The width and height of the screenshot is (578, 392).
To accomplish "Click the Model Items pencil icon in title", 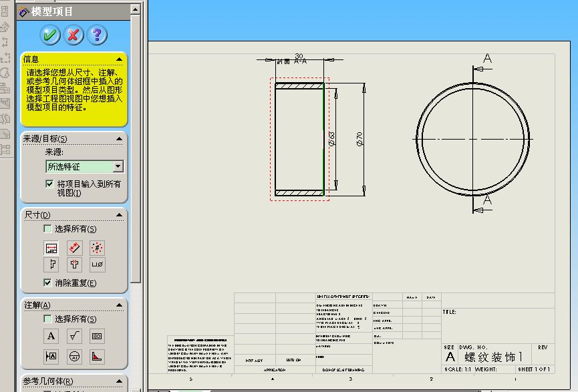I will pyautogui.click(x=24, y=12).
